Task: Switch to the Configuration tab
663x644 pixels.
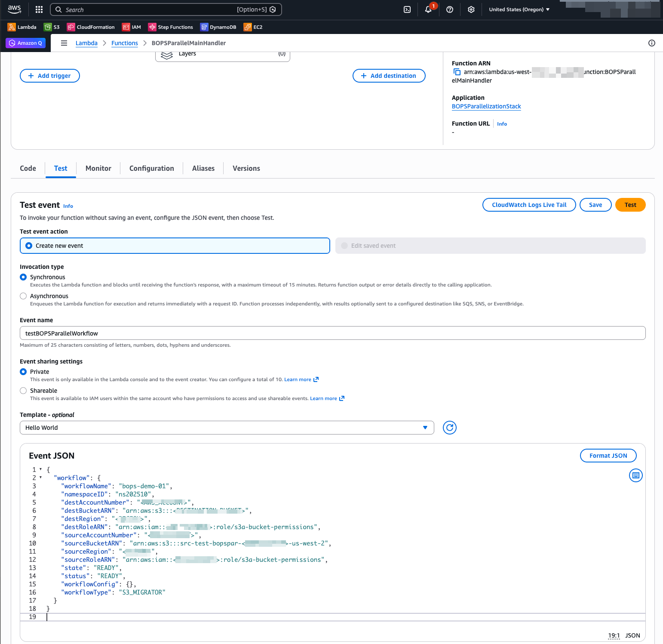Action: click(152, 168)
